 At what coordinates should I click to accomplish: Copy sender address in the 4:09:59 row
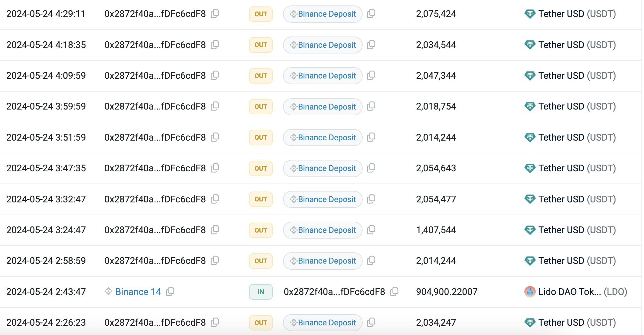pyautogui.click(x=215, y=76)
